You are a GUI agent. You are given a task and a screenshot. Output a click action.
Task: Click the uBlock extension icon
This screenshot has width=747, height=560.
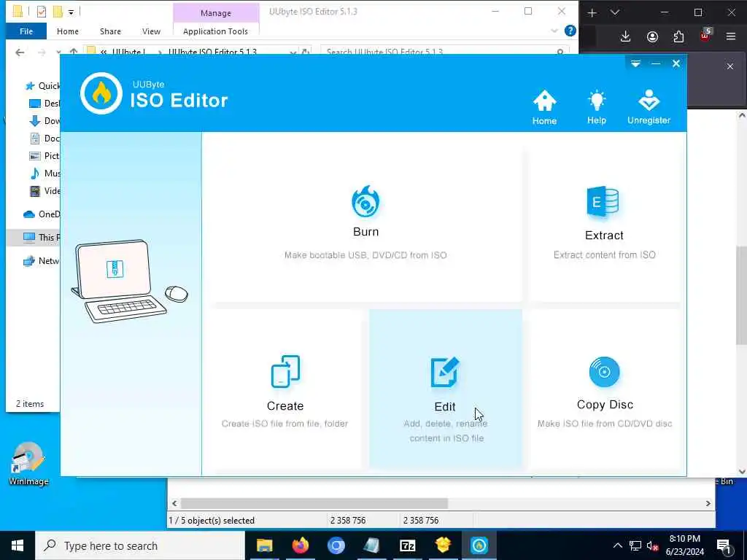click(x=705, y=35)
